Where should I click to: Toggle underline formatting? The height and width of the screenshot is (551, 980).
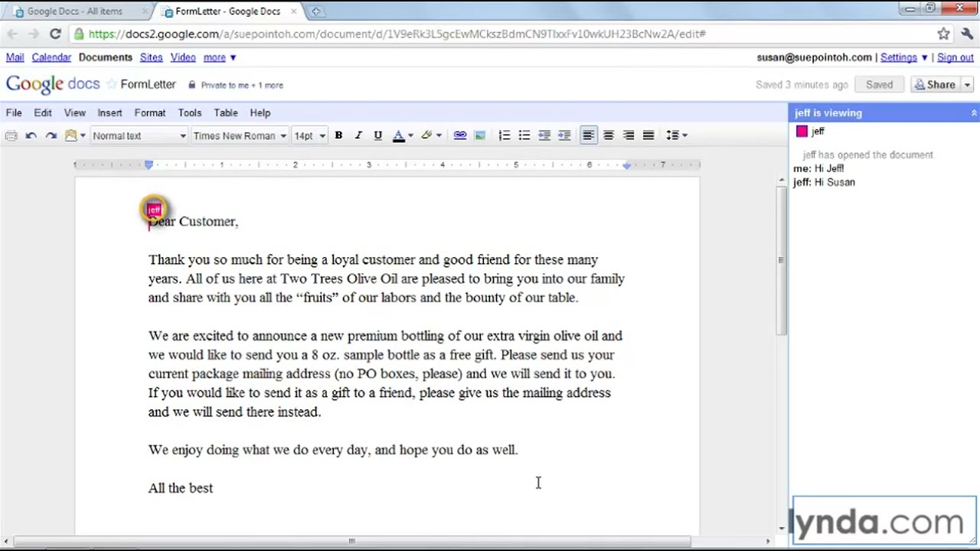point(377,135)
